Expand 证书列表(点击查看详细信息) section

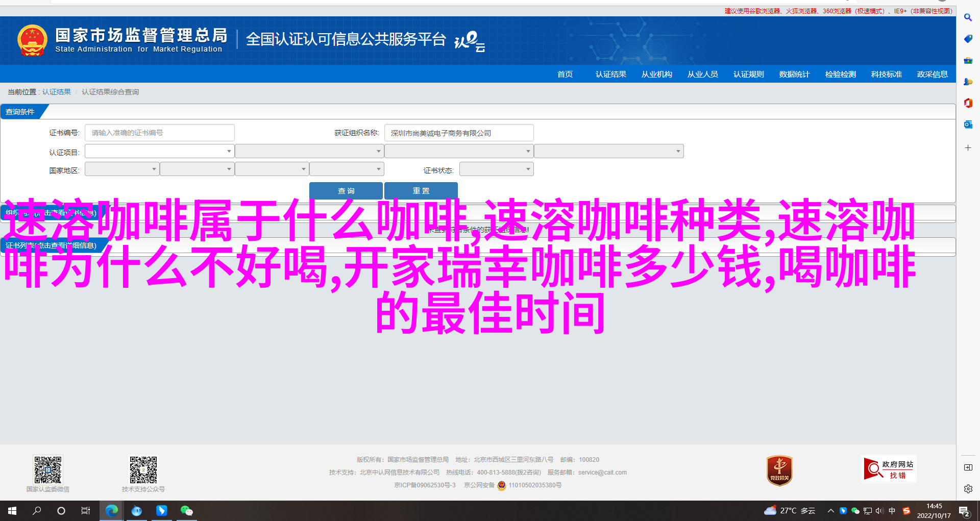coord(51,245)
